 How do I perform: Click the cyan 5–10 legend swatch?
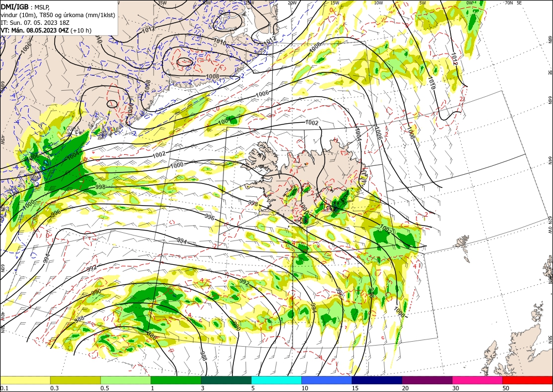coord(276,380)
